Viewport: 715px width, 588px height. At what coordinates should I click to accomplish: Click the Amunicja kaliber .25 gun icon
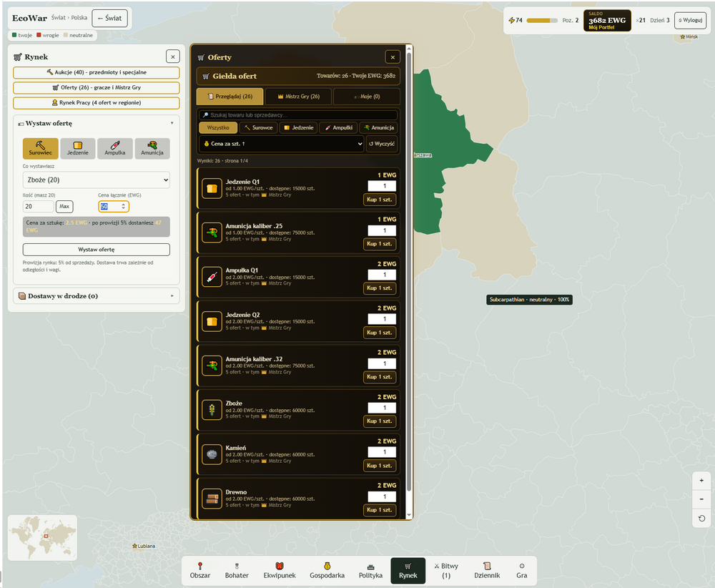[x=212, y=232]
